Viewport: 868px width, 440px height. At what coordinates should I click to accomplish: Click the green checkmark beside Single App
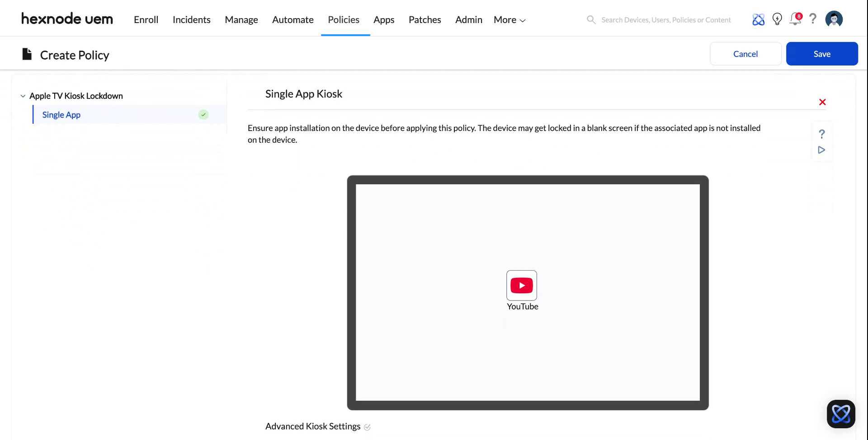[203, 114]
